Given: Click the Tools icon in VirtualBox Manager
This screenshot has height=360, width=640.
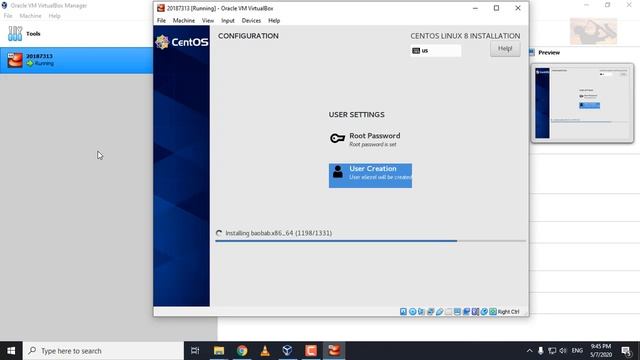Looking at the screenshot, I should point(15,33).
